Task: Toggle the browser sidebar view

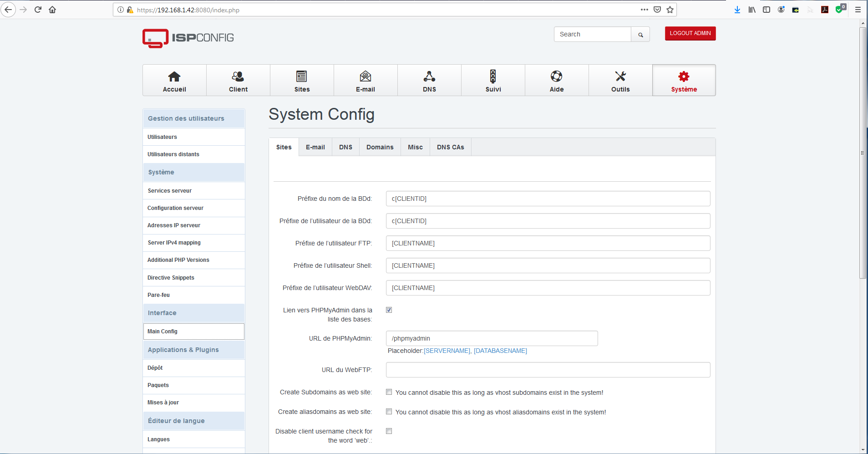Action: coord(766,10)
